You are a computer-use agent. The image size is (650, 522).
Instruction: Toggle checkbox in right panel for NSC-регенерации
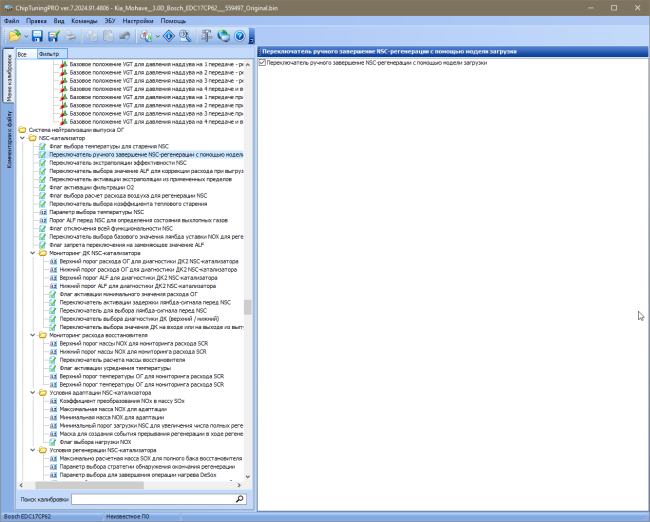point(262,63)
